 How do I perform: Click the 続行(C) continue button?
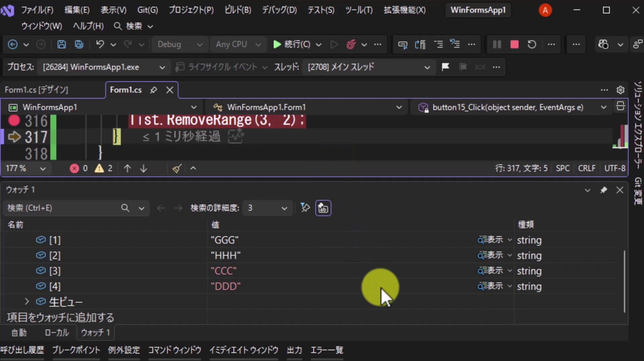292,44
